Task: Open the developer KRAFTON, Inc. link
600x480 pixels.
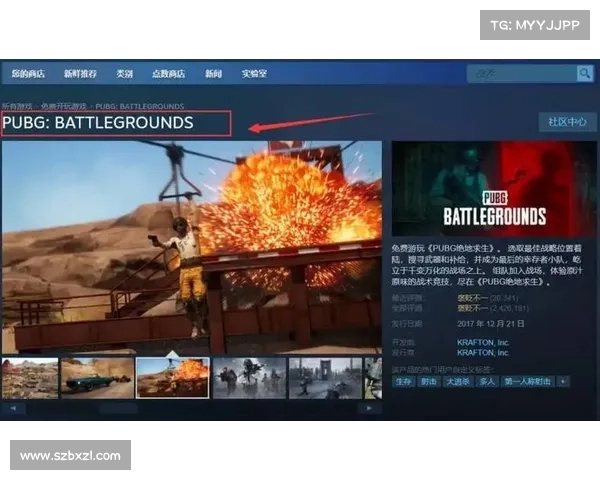Action: 483,342
